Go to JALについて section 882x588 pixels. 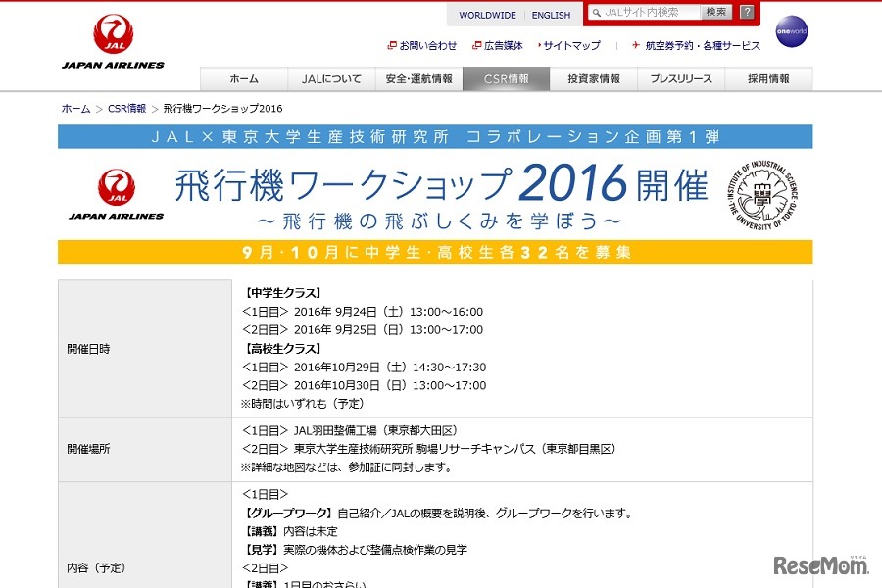pos(330,76)
